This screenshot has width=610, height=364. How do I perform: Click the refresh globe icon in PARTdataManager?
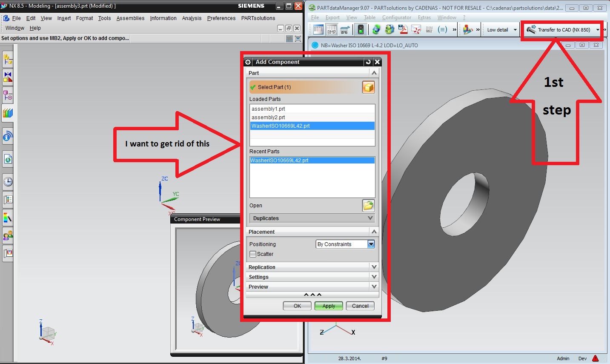[x=376, y=30]
